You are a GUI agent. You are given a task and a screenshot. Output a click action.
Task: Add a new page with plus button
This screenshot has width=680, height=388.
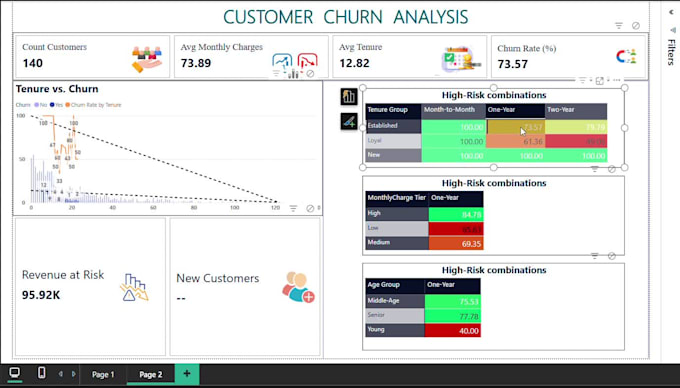pyautogui.click(x=187, y=374)
